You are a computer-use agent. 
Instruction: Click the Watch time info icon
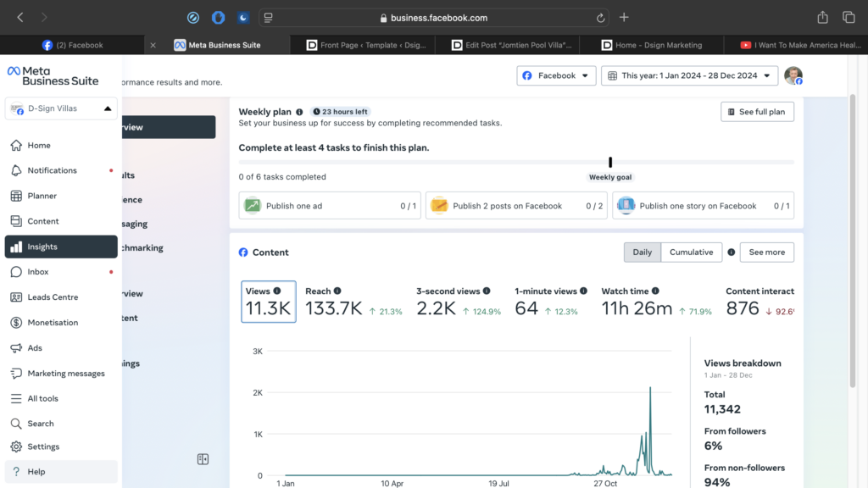655,291
